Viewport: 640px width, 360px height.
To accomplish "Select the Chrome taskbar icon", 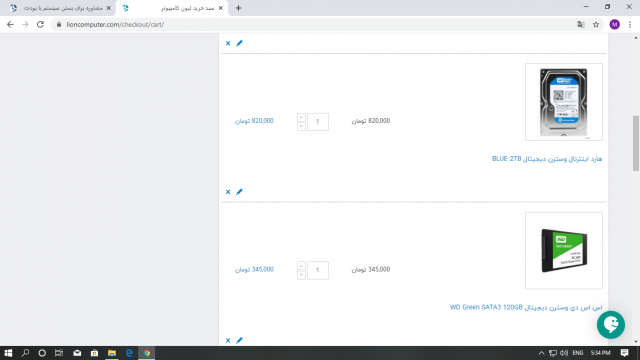I will pos(147,353).
